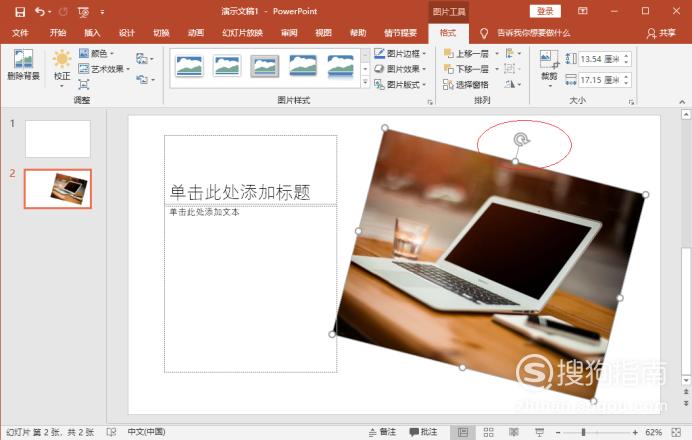
Task: Apply the fourth picture style thumbnail
Action: pos(303,66)
